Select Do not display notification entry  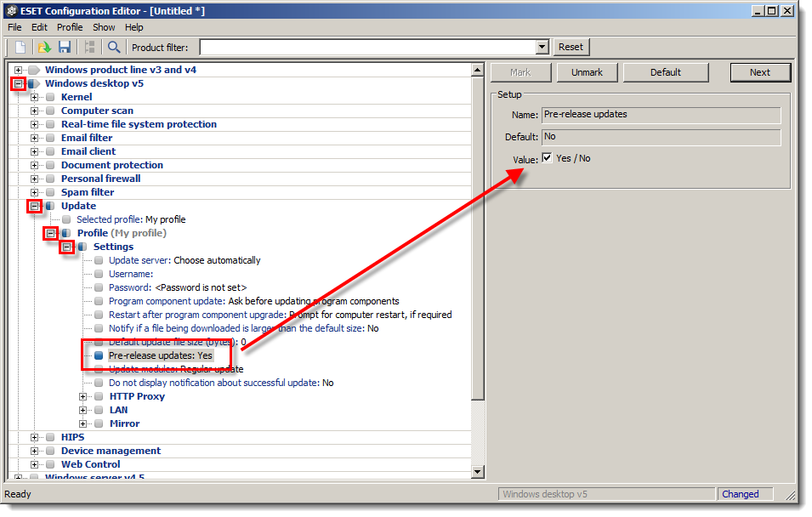pyautogui.click(x=221, y=383)
